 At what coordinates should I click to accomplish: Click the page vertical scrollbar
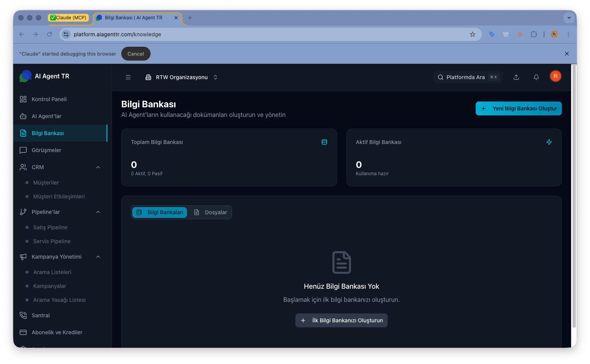click(x=574, y=196)
